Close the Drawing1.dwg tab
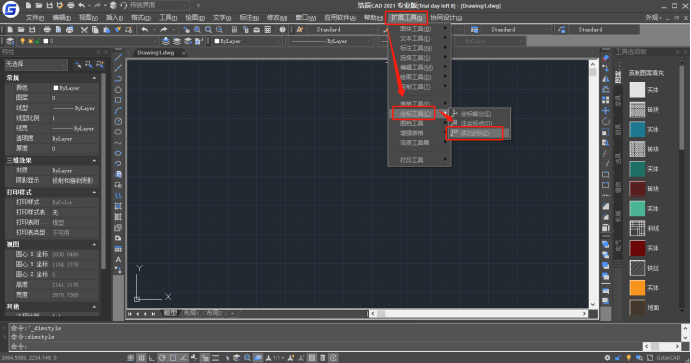The width and height of the screenshot is (691, 363). (184, 53)
